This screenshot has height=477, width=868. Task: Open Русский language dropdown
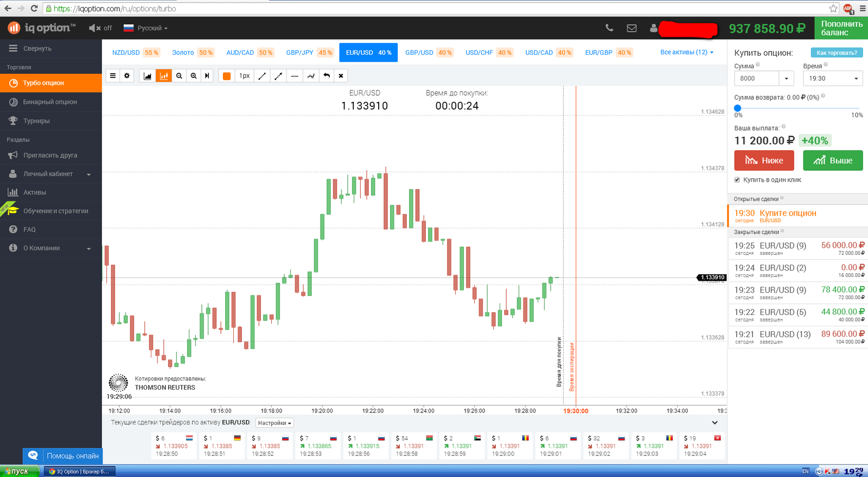(x=145, y=28)
